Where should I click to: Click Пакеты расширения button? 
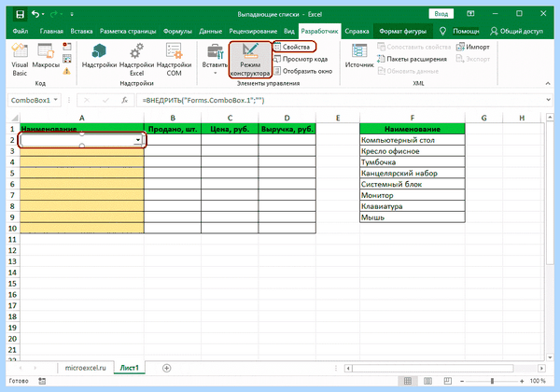click(412, 59)
